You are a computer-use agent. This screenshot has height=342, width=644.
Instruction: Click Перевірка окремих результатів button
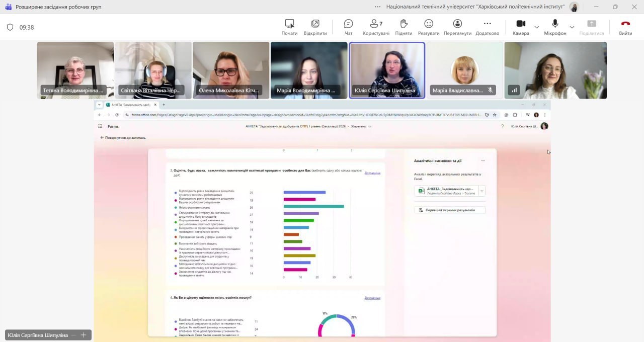tap(450, 210)
